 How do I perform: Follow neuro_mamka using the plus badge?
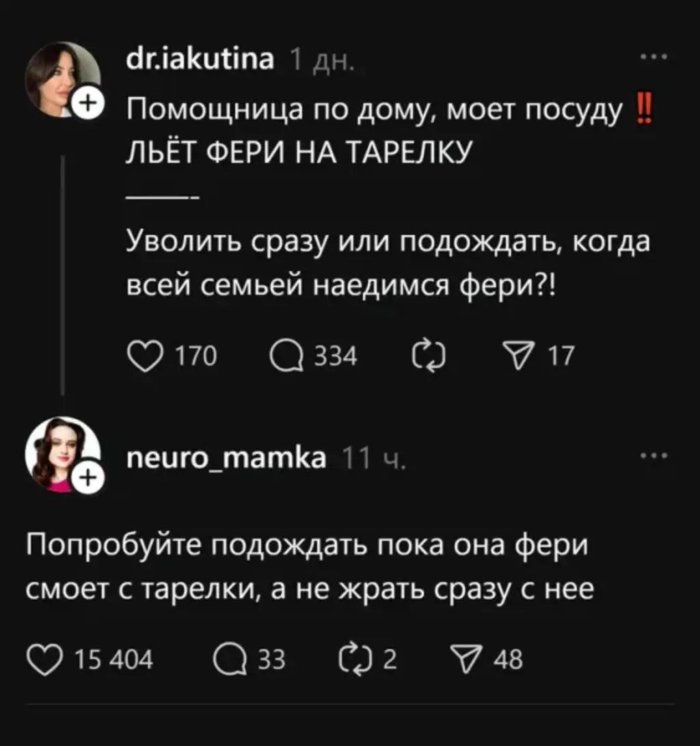pyautogui.click(x=88, y=478)
